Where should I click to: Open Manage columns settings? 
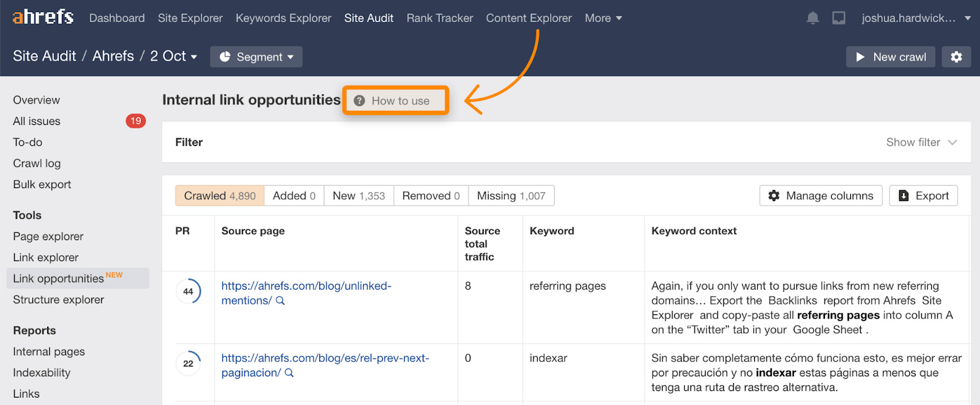tap(821, 196)
